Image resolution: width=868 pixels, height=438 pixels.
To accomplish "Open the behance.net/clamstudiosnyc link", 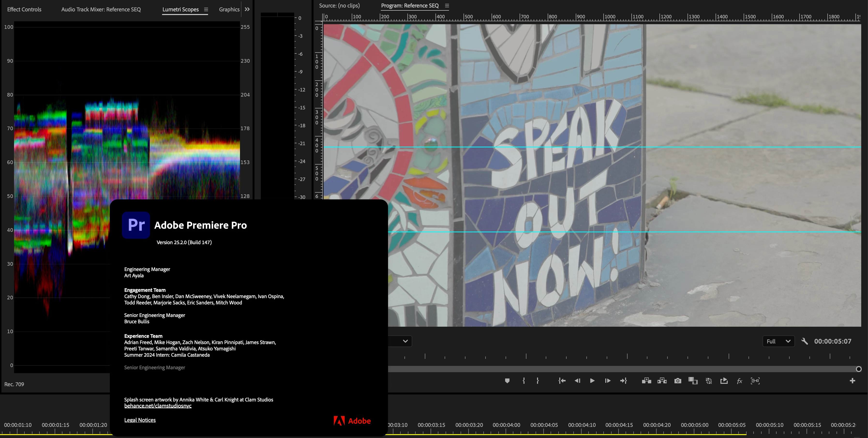I will pos(158,406).
